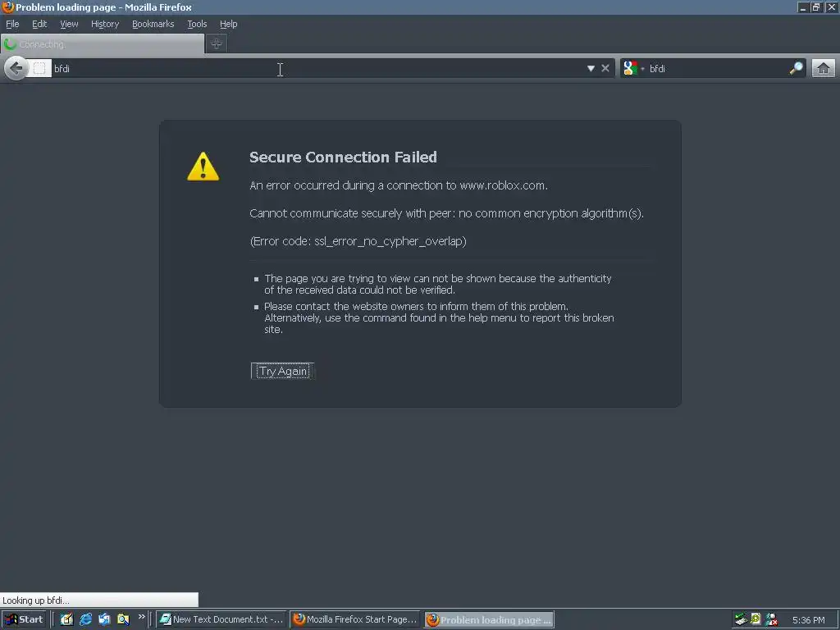This screenshot has height=630, width=840.
Task: Click the Problem loading page taskbar button
Action: point(490,620)
